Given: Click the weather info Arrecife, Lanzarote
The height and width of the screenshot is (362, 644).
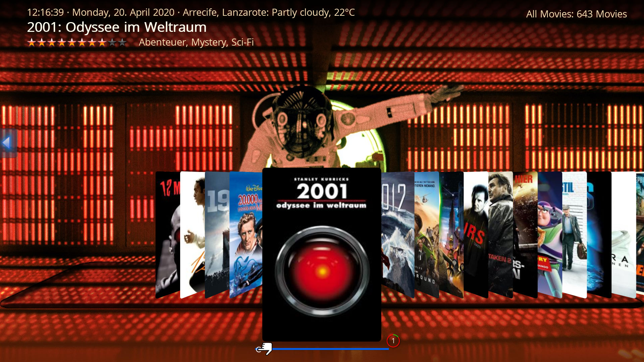Looking at the screenshot, I should tap(269, 12).
